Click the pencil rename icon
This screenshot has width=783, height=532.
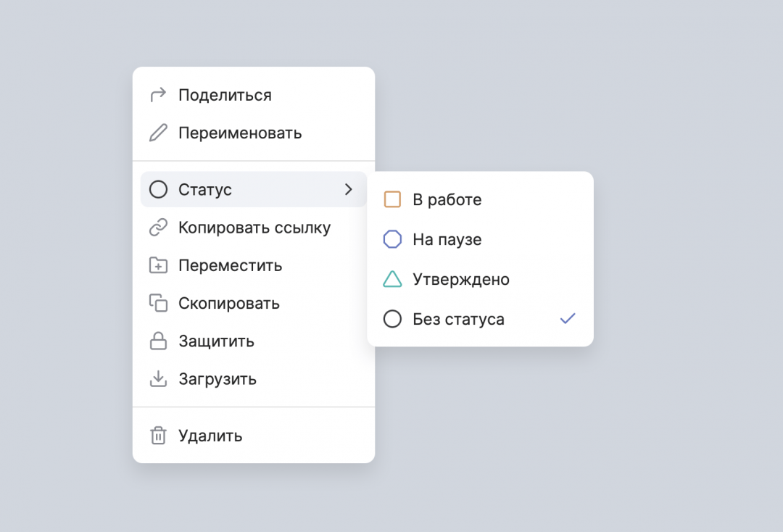coord(157,133)
